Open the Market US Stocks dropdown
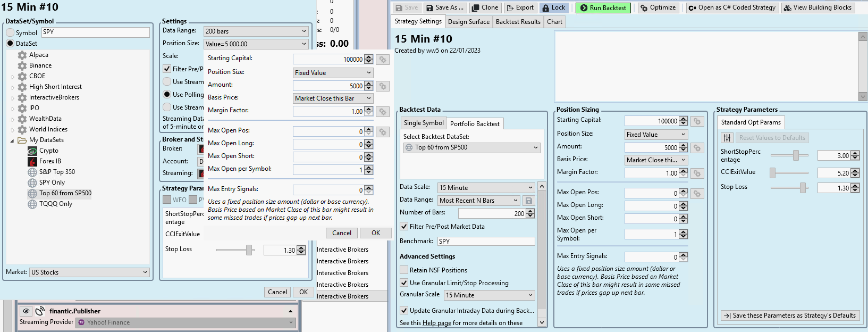The height and width of the screenshot is (332, 868). click(x=89, y=272)
